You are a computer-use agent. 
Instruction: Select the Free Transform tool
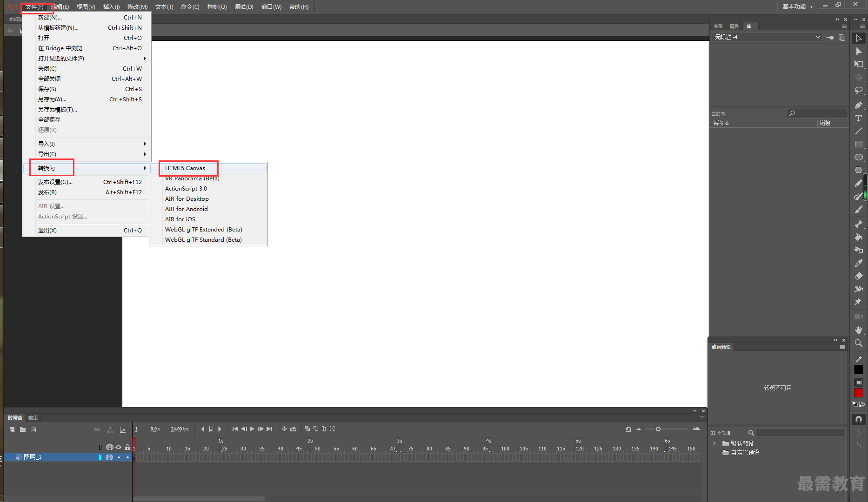(859, 64)
